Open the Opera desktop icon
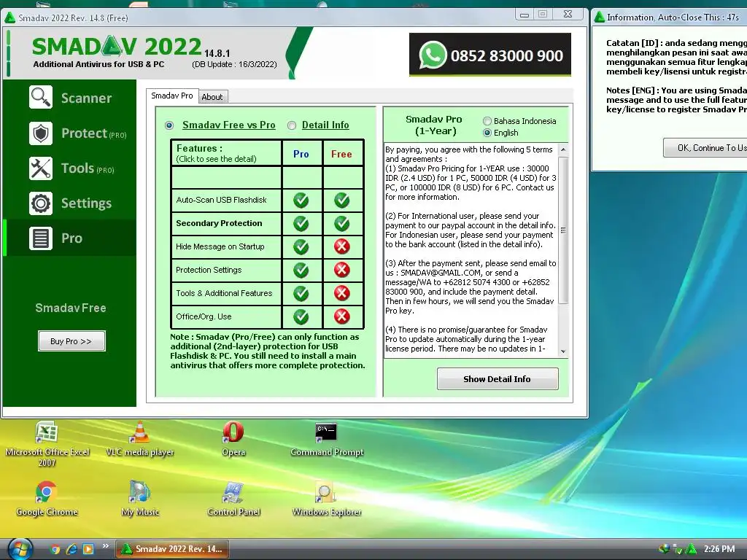The image size is (747, 560). [x=233, y=438]
